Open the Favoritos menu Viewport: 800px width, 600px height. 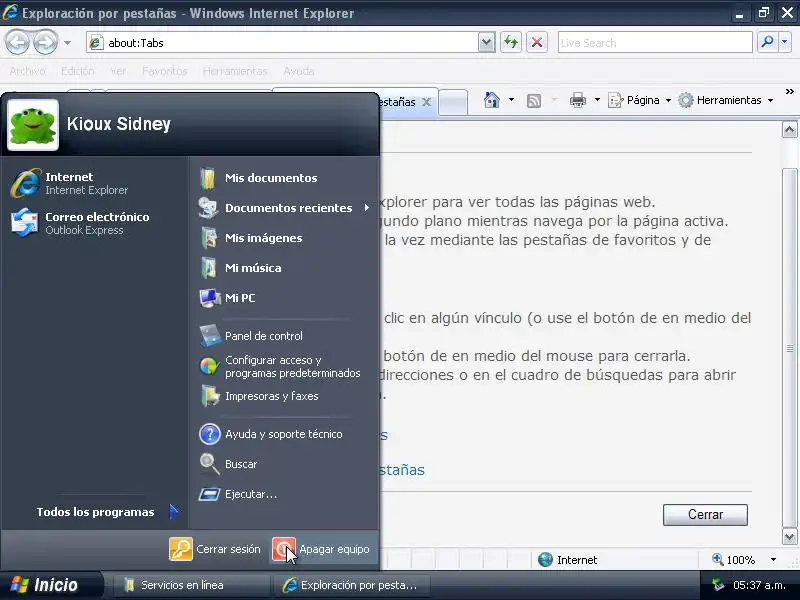(164, 71)
